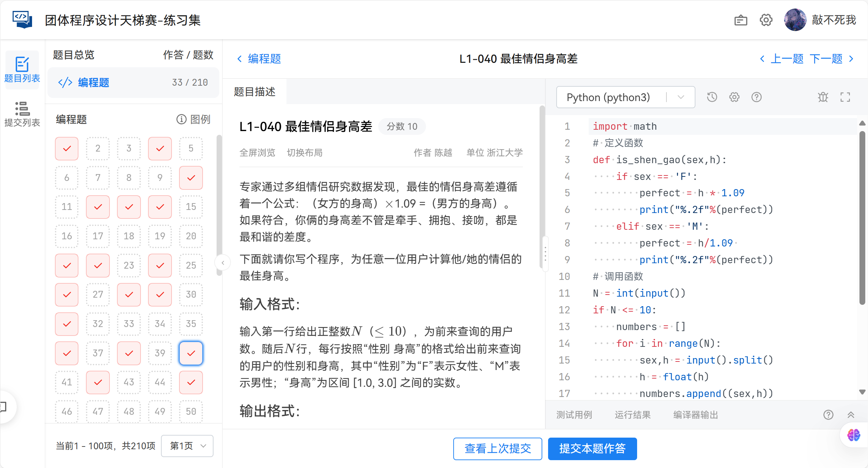Enter fullscreen editor mode icon
This screenshot has height=468, width=868.
coord(845,97)
